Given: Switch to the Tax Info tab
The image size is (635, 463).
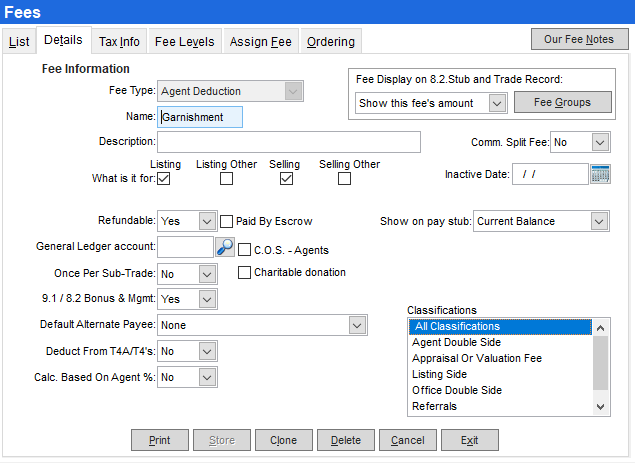Looking at the screenshot, I should 119,42.
